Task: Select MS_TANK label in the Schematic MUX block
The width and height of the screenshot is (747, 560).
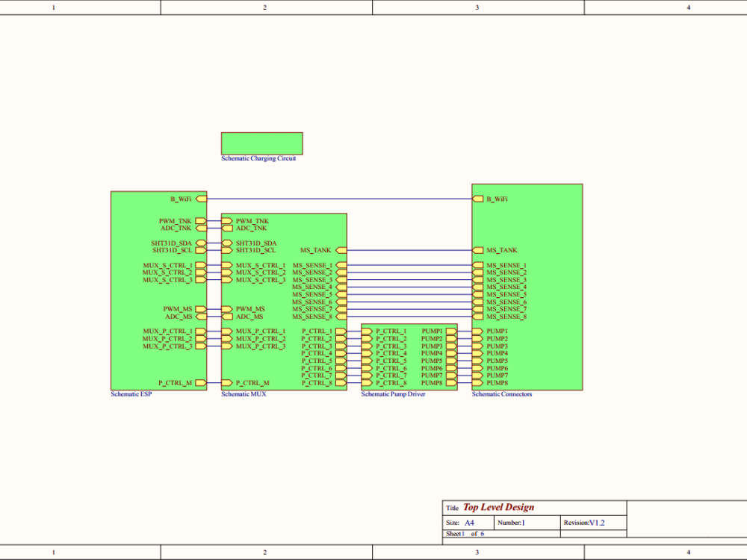Action: [316, 250]
